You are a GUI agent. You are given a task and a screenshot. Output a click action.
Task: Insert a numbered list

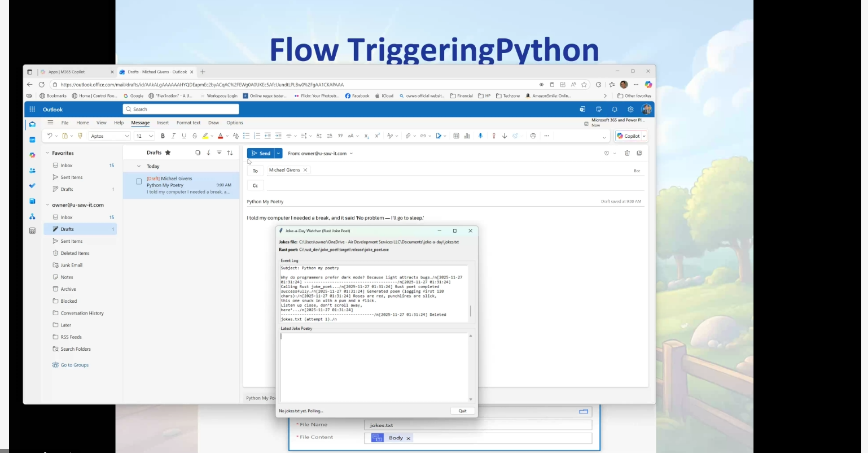point(257,136)
